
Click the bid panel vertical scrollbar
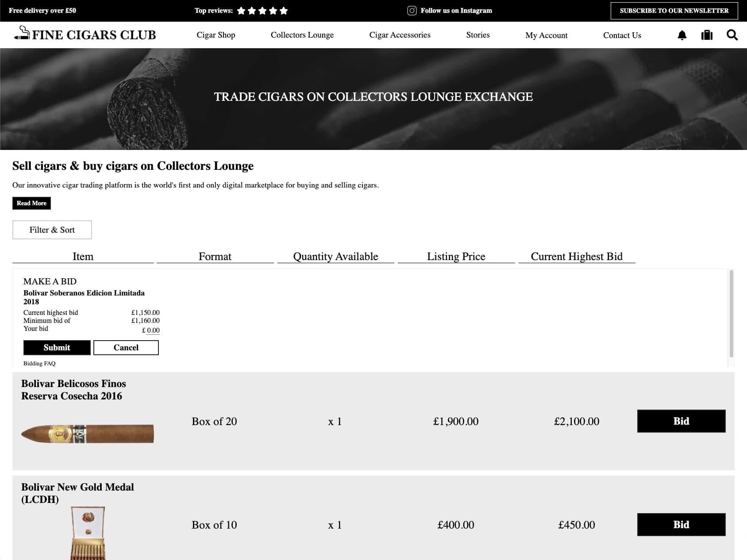tap(731, 313)
